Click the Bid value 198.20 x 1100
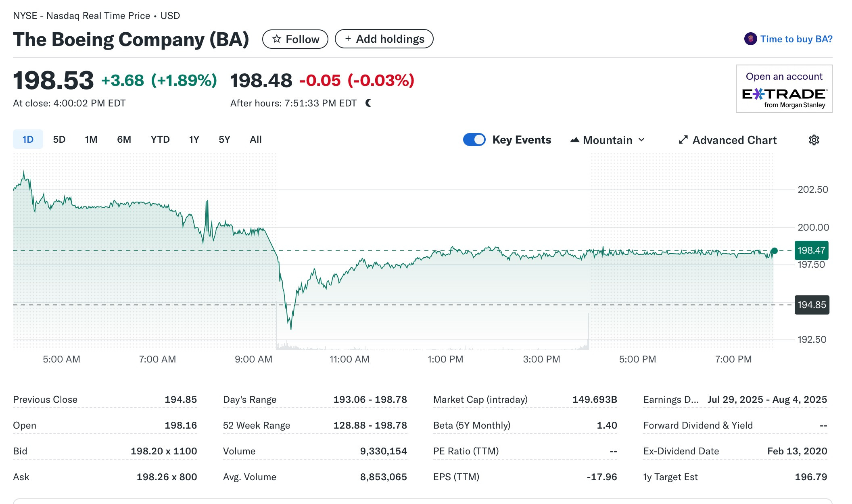This screenshot has height=504, width=852. coord(164,451)
